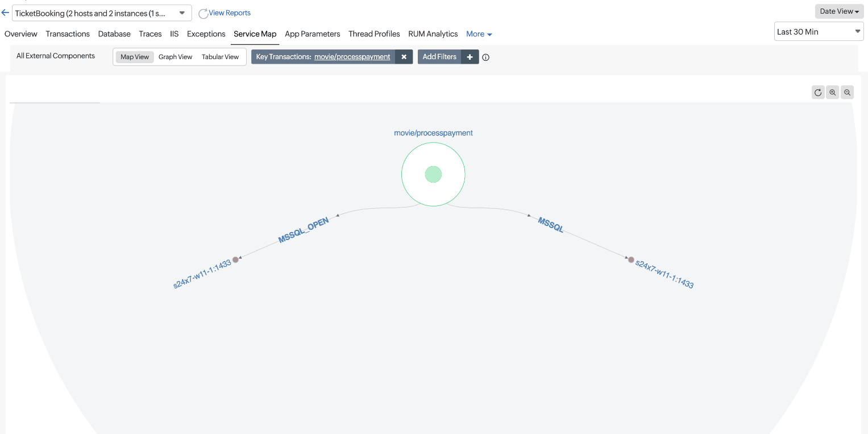Refresh the service map view
Image resolution: width=868 pixels, height=434 pixels.
(x=818, y=93)
